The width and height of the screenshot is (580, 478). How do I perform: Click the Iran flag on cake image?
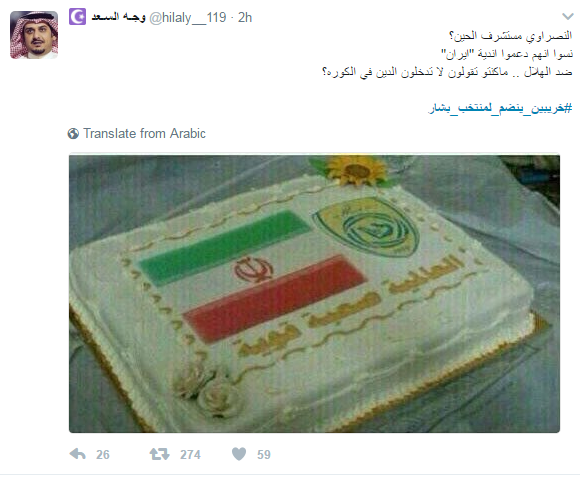[x=251, y=275]
